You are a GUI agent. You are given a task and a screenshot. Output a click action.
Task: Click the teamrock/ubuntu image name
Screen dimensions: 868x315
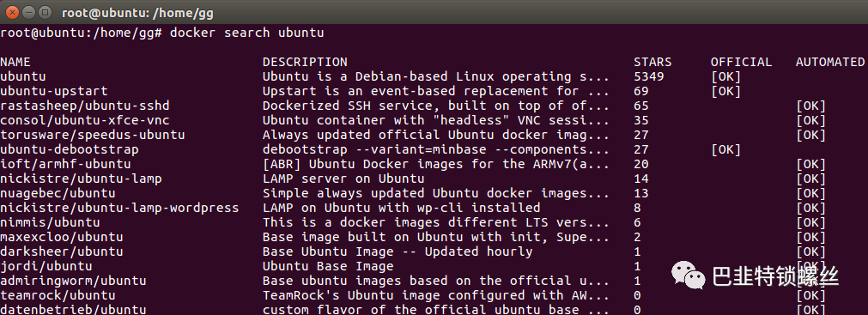(x=58, y=295)
